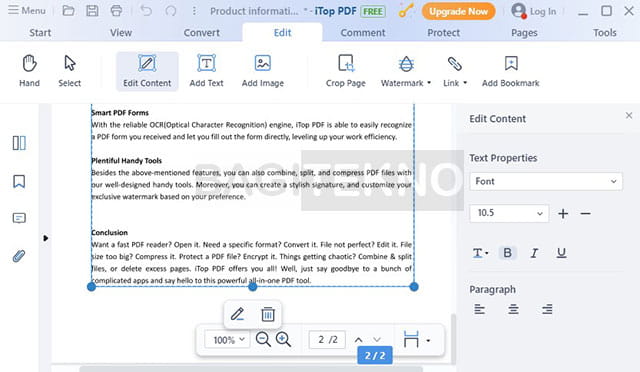Screen dimensions: 640x372
Task: Open the comments sidebar panel
Action: 19,218
